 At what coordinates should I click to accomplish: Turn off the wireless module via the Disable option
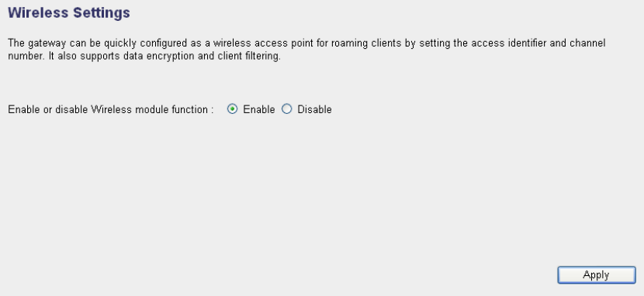pyautogui.click(x=286, y=109)
